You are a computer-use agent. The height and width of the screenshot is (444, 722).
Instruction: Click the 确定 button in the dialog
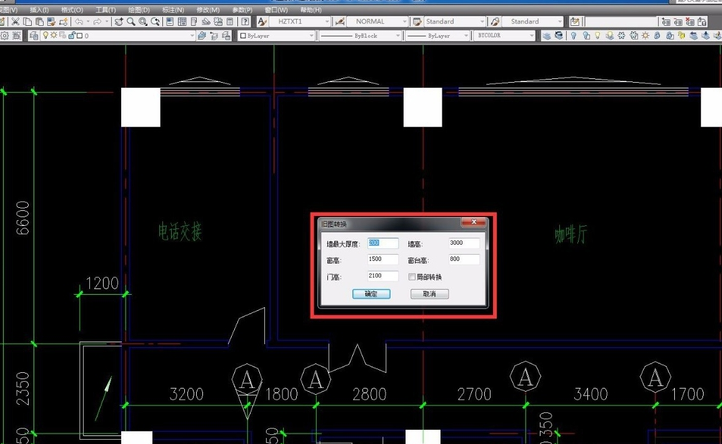tap(371, 294)
